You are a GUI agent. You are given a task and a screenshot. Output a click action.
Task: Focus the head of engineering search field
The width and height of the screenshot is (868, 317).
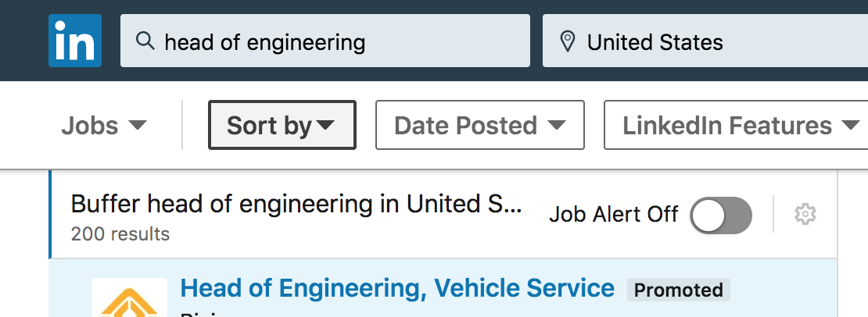[x=325, y=41]
